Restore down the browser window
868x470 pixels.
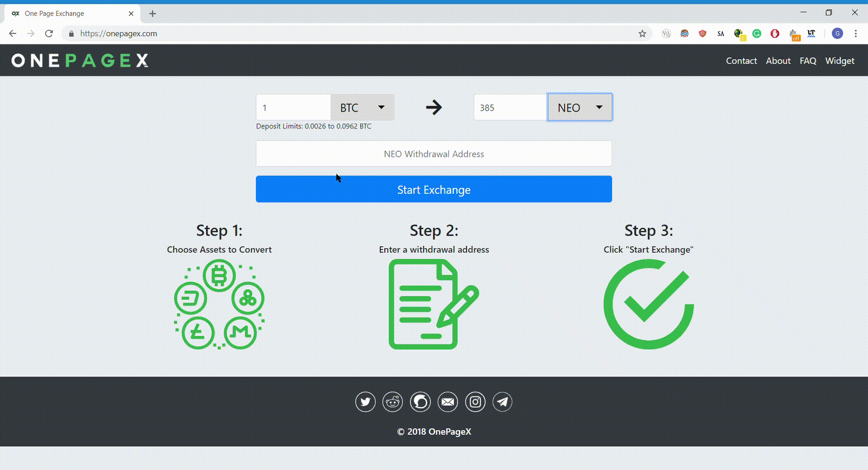tap(829, 12)
